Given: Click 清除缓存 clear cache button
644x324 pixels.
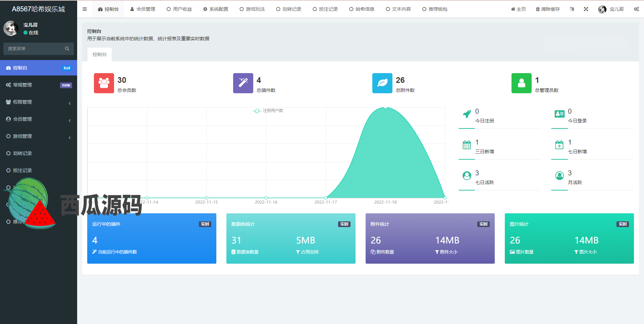Looking at the screenshot, I should click(x=548, y=9).
